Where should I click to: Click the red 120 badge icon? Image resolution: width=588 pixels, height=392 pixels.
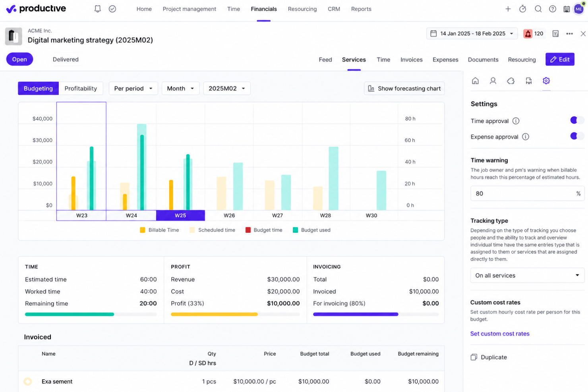(x=528, y=34)
